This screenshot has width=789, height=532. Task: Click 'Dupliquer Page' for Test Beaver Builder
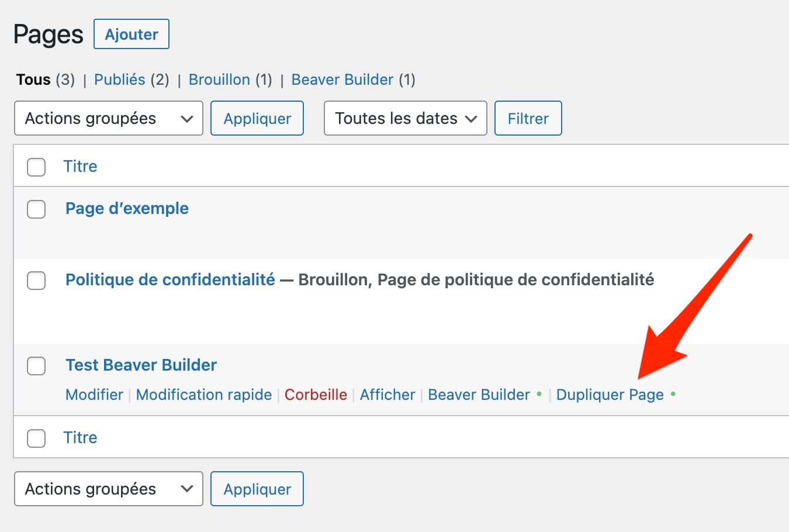[x=610, y=395]
